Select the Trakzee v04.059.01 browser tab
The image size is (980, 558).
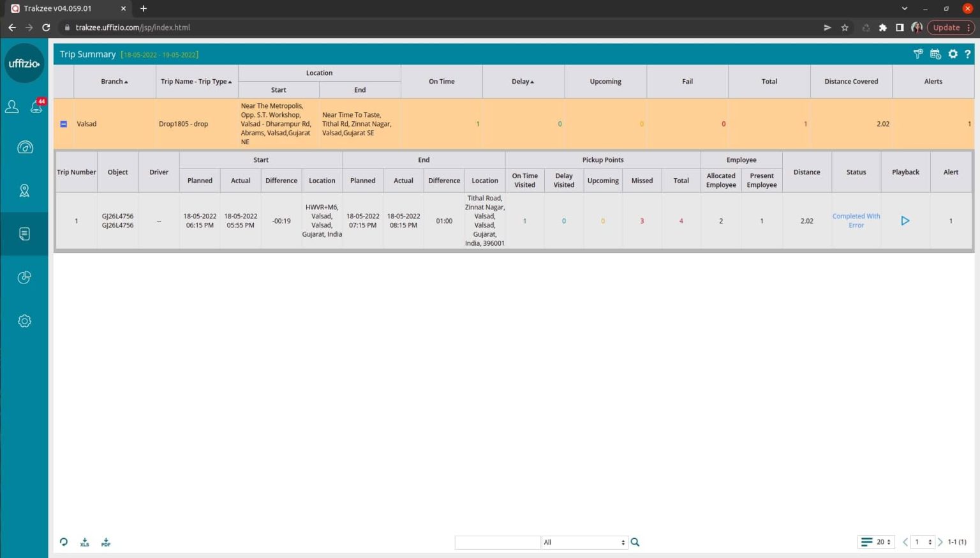tap(64, 8)
